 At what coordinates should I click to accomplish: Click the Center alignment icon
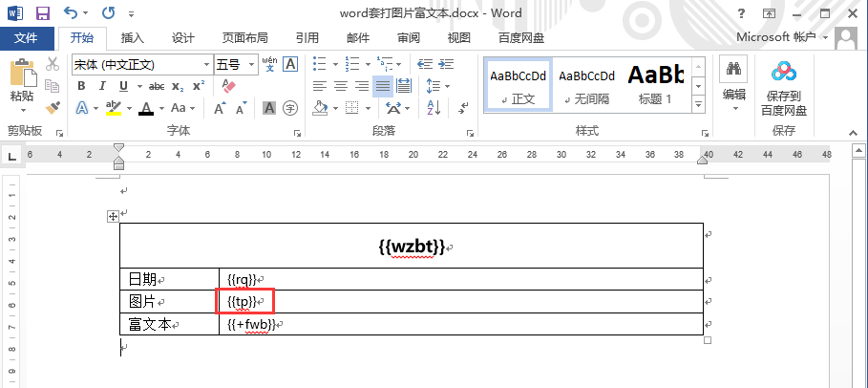pos(340,86)
